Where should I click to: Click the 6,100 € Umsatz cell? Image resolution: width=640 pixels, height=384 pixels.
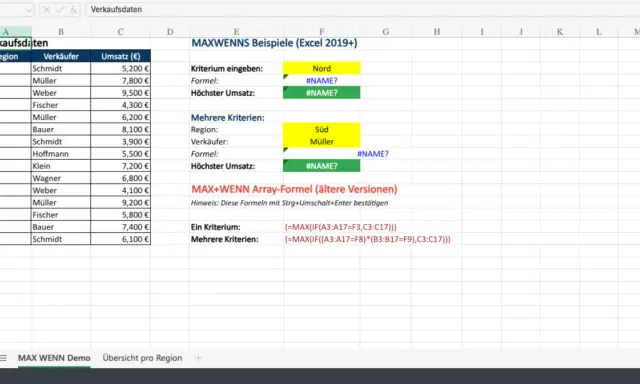[120, 239]
